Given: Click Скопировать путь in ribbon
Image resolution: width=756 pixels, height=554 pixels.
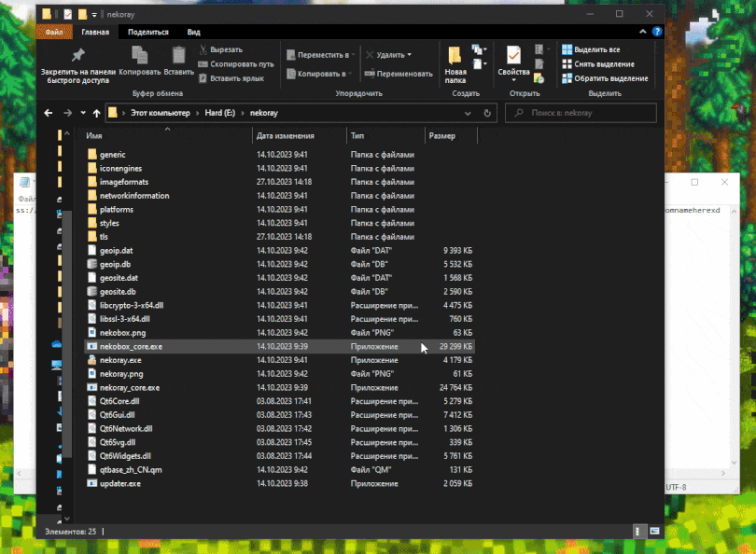Looking at the screenshot, I should click(x=236, y=64).
